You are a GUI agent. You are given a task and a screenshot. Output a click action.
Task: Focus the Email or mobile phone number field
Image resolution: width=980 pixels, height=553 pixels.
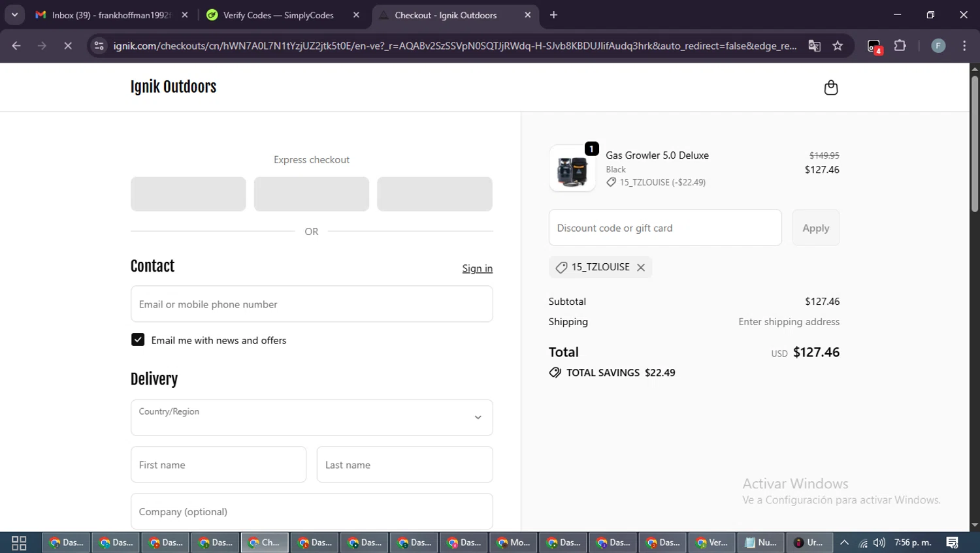[312, 304]
